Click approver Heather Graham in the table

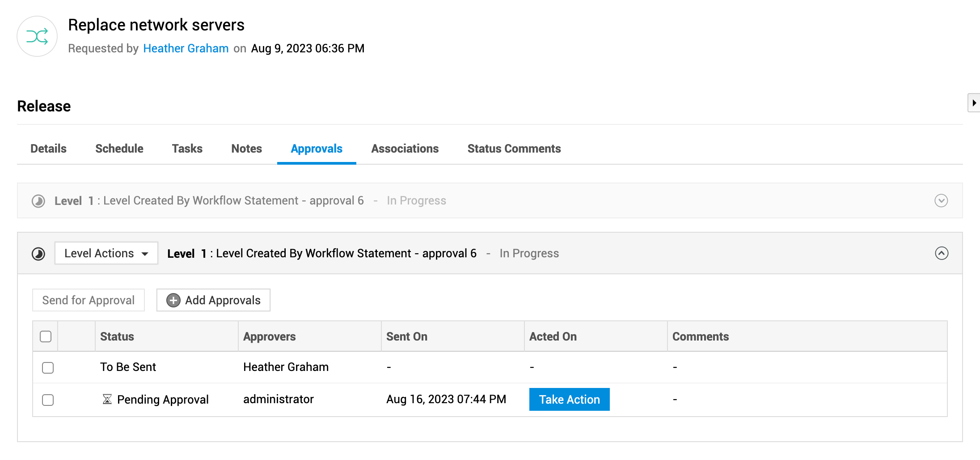coord(286,367)
